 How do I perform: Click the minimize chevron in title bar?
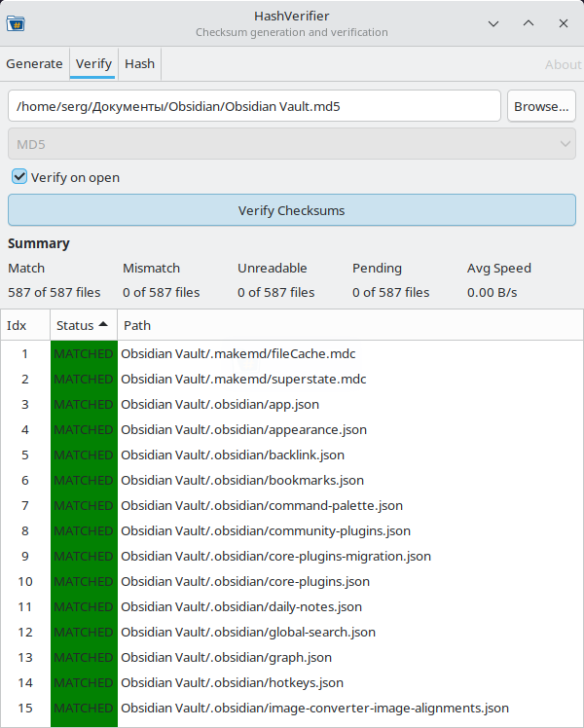tap(493, 23)
